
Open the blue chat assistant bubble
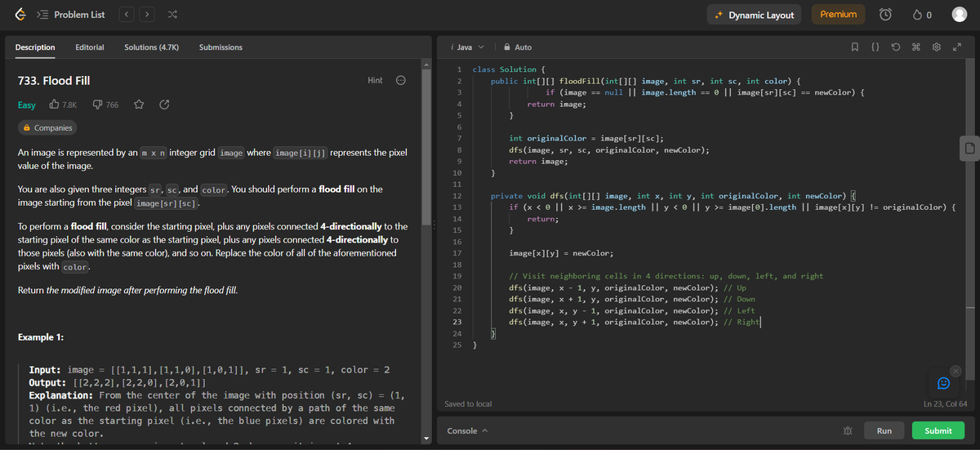pyautogui.click(x=943, y=382)
